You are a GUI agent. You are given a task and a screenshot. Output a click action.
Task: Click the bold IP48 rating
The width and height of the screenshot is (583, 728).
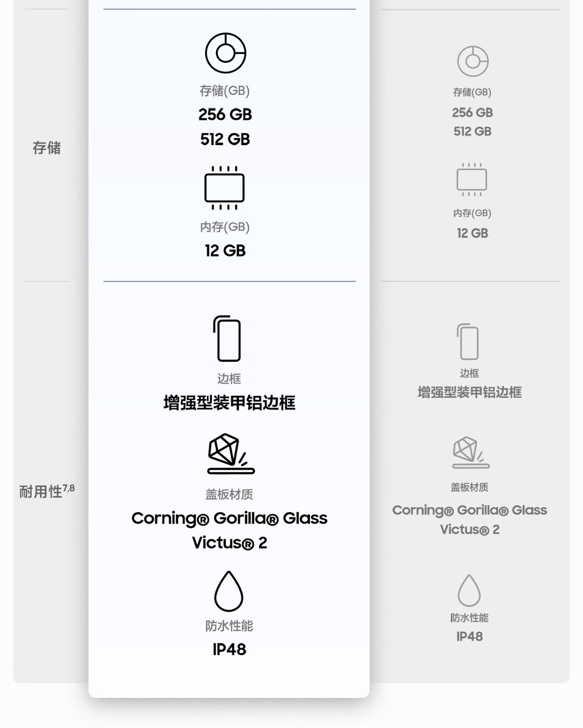pos(229,650)
